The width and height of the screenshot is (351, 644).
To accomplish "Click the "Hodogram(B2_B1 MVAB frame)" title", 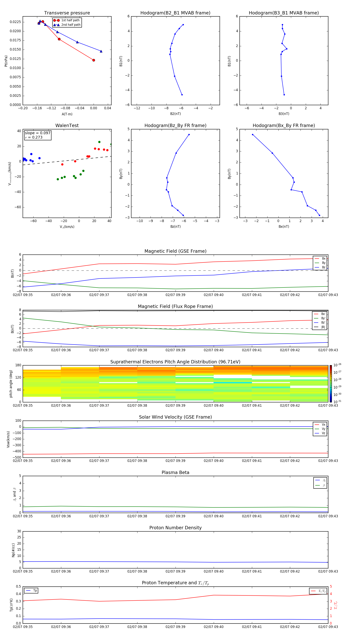I will point(175,13).
